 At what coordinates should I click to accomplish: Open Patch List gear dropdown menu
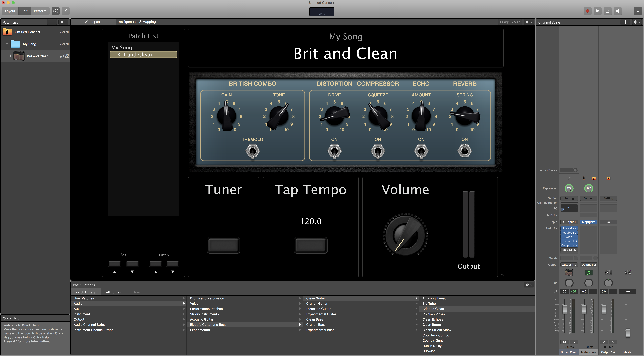(x=63, y=22)
